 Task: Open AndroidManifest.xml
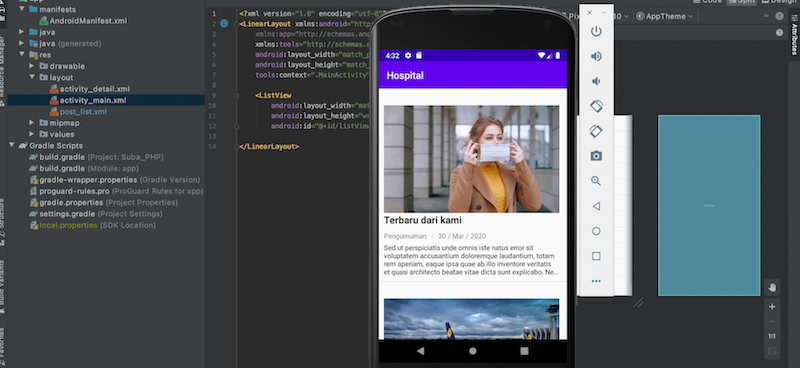coord(83,21)
